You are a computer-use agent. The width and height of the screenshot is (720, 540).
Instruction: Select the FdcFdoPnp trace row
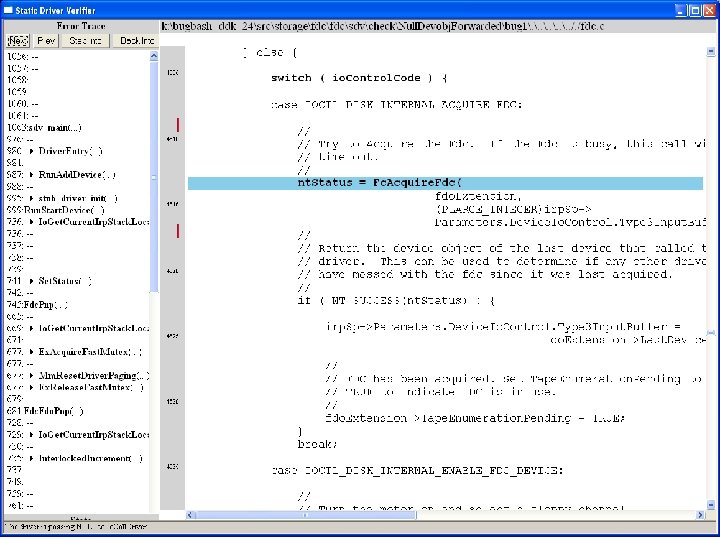[x=45, y=411]
